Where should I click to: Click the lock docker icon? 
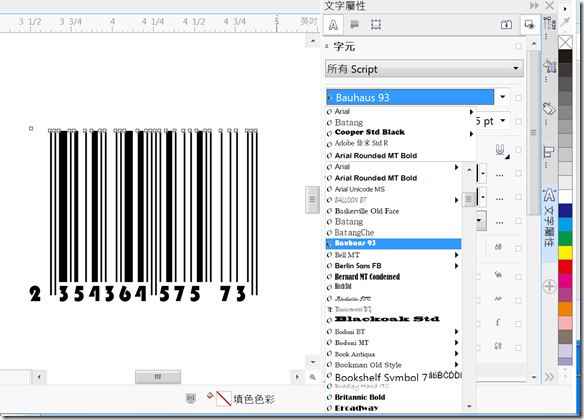pyautogui.click(x=506, y=25)
